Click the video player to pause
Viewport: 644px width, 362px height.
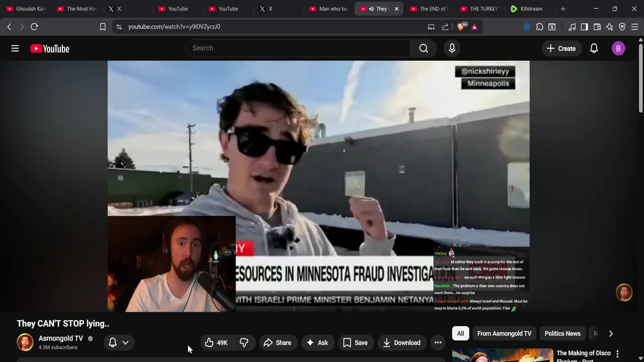318,186
